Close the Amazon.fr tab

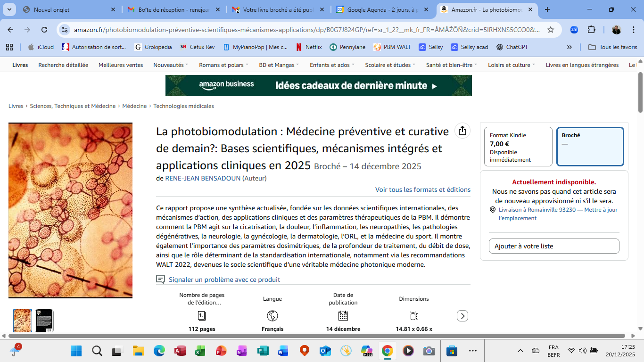tap(530, 9)
